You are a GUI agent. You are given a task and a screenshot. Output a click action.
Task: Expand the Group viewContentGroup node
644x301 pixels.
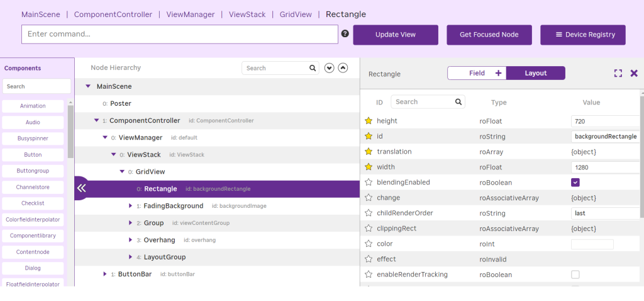(131, 223)
